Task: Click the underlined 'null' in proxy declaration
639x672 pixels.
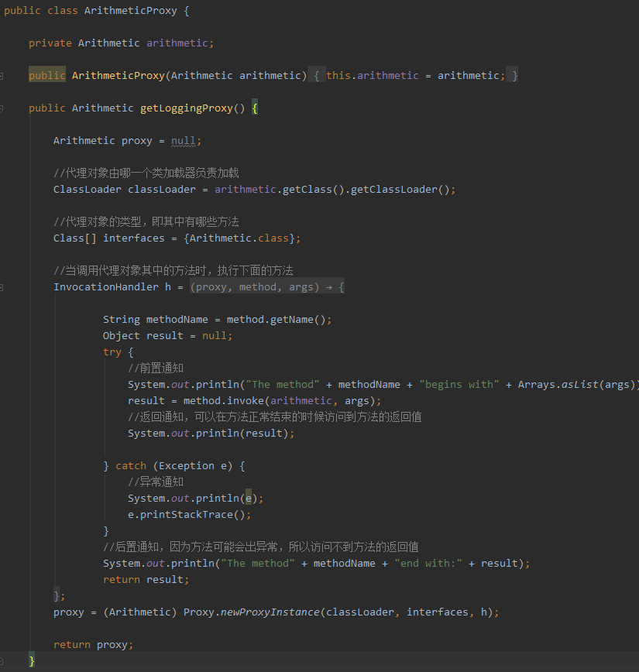Action: tap(183, 141)
